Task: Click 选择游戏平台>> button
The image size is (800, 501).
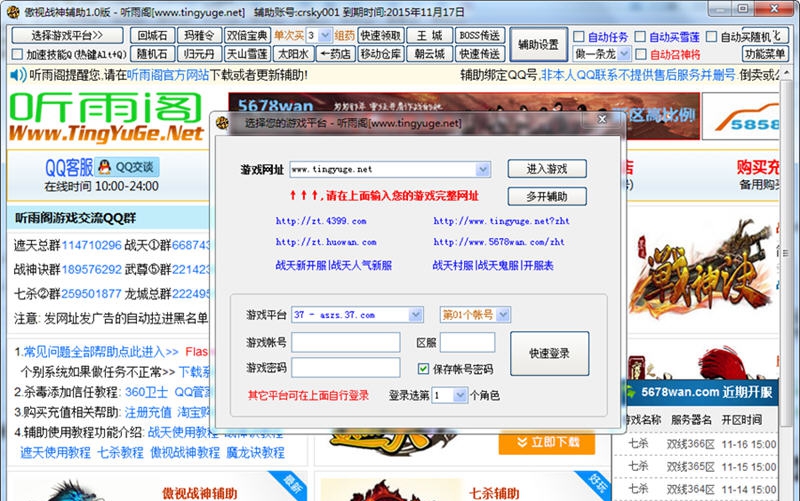Action: click(x=67, y=35)
